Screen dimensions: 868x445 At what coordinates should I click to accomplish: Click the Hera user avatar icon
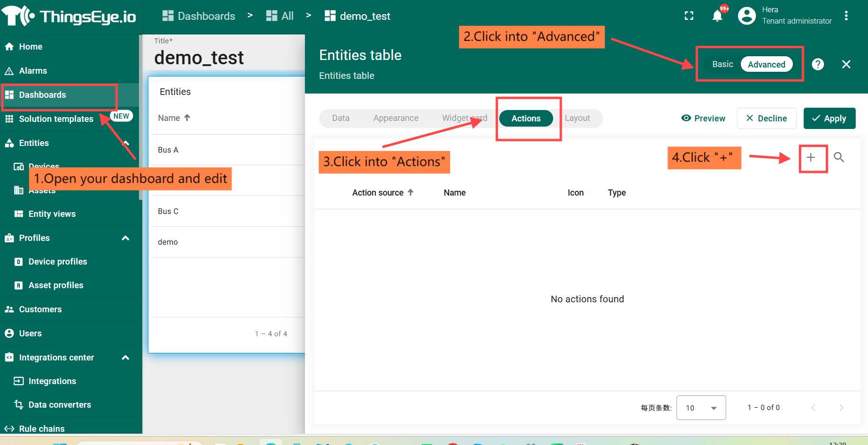746,16
